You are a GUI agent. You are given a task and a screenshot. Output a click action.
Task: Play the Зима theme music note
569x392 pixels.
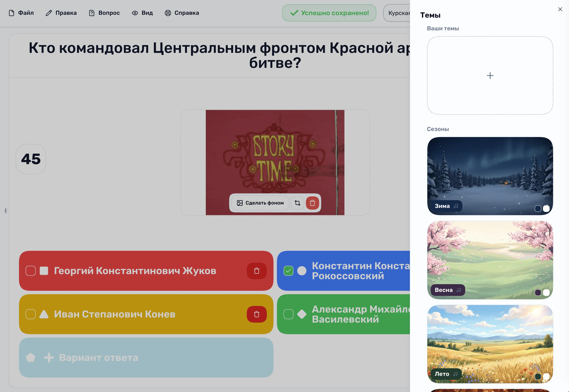click(x=456, y=206)
